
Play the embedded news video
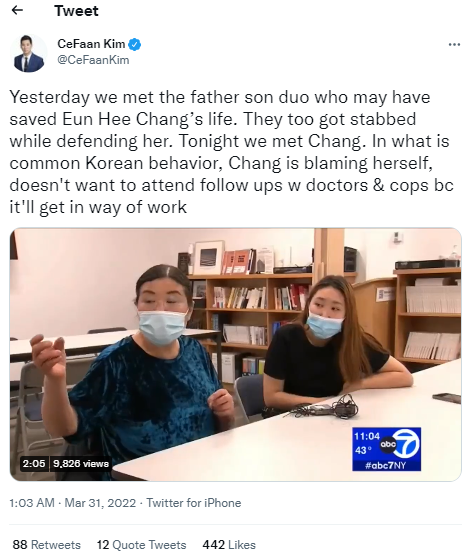tap(235, 354)
